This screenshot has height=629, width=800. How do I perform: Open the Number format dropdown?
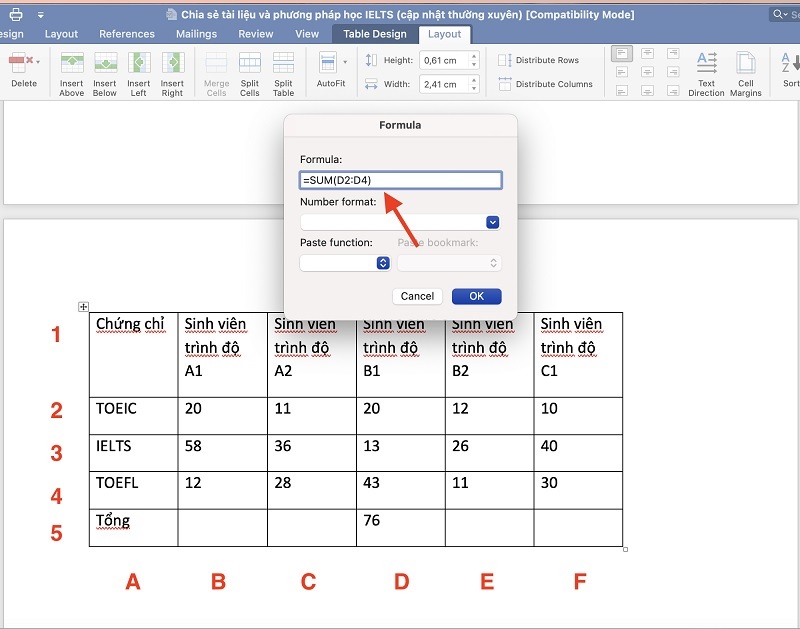(x=492, y=222)
